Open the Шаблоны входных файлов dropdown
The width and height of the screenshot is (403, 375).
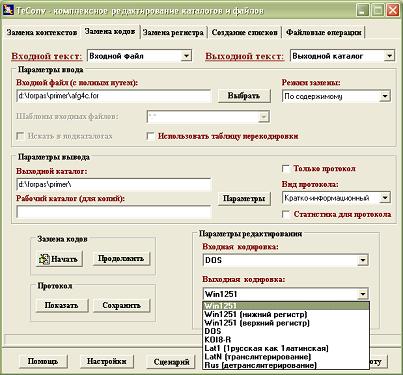(x=263, y=117)
